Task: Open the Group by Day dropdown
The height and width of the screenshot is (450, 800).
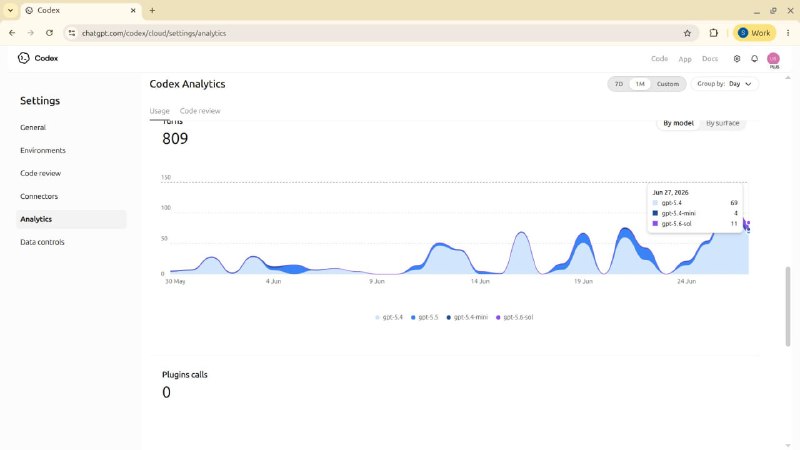Action: click(724, 84)
